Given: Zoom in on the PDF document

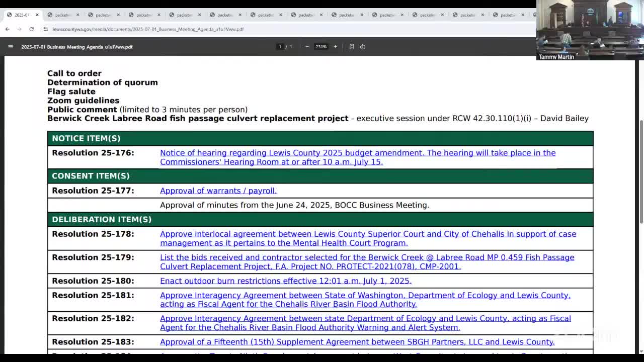Looking at the screenshot, I should (335, 47).
